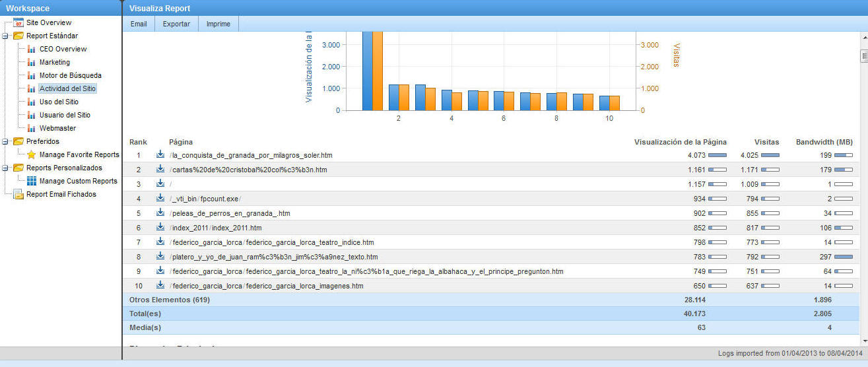Select Usuario del Sitio report

[65, 115]
